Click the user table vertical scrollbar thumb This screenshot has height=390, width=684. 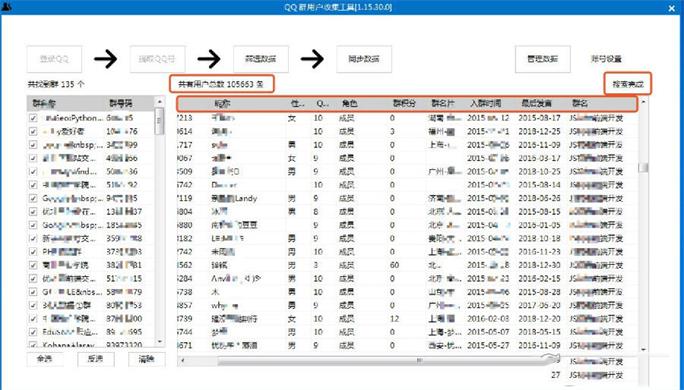coord(643,168)
